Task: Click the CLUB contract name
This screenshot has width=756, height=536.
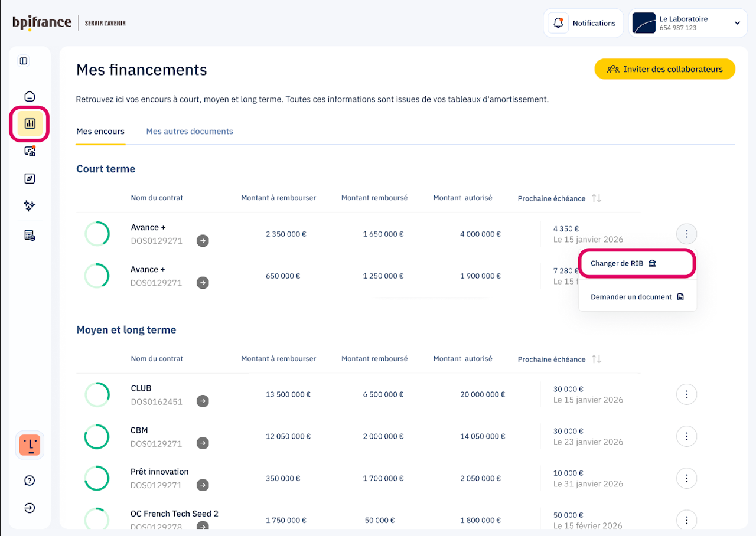Action: (x=141, y=388)
